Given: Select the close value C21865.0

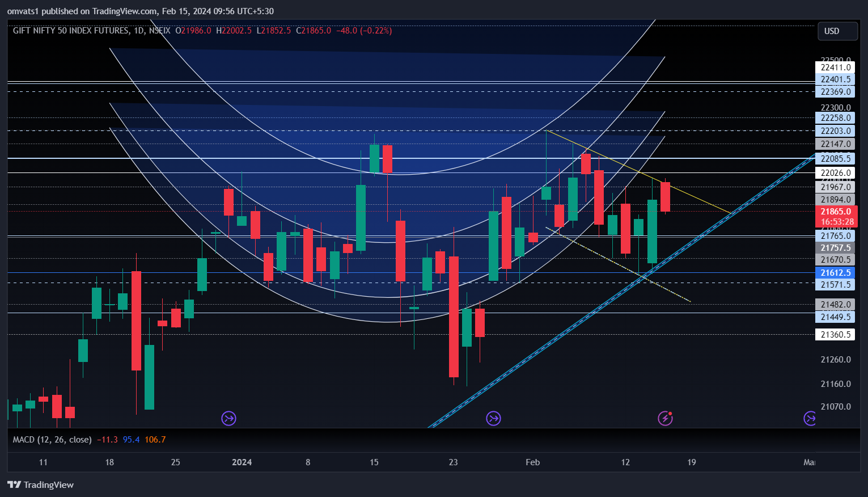Looking at the screenshot, I should click(x=314, y=31).
